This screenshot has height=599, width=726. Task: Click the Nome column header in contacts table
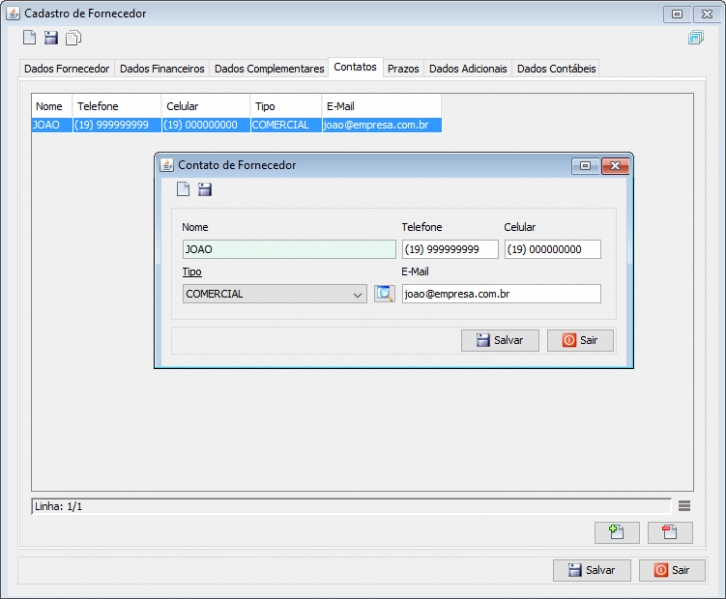click(52, 106)
